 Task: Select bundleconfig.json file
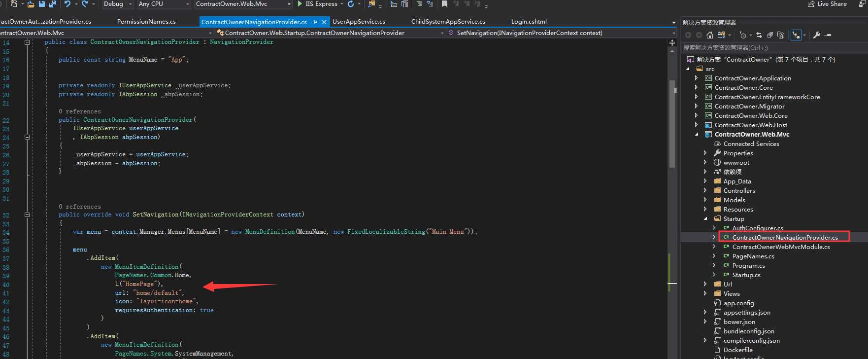point(749,331)
